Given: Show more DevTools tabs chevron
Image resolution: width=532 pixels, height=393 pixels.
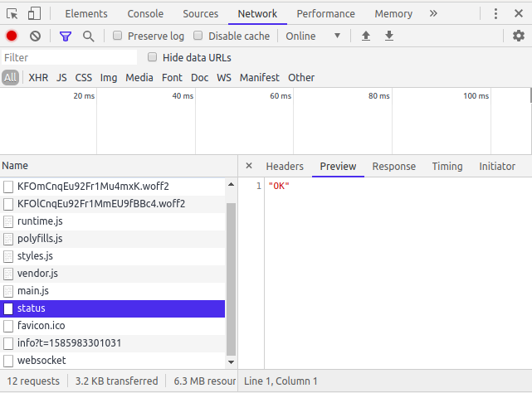Looking at the screenshot, I should (433, 13).
